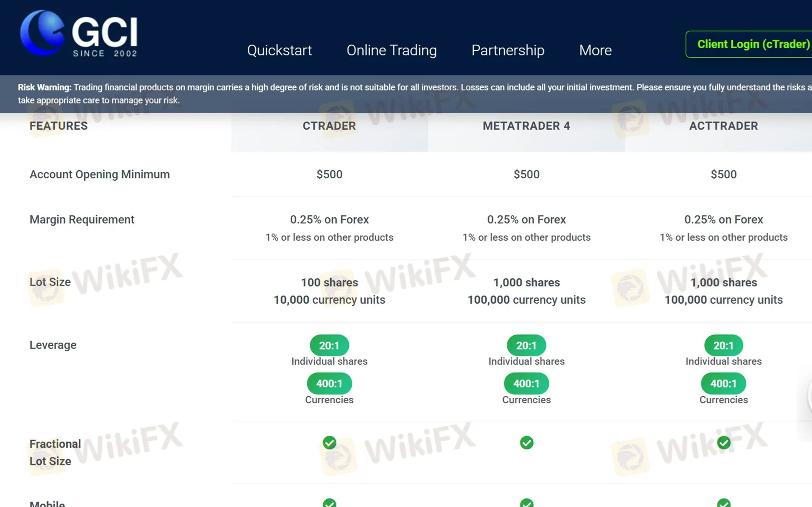Image resolution: width=812 pixels, height=507 pixels.
Task: Click Currencies text under MetaTrader 4 leverage
Action: tap(527, 400)
